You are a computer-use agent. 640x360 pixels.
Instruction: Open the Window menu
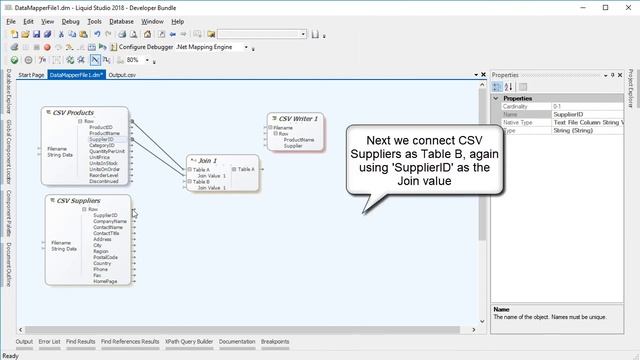click(x=152, y=22)
